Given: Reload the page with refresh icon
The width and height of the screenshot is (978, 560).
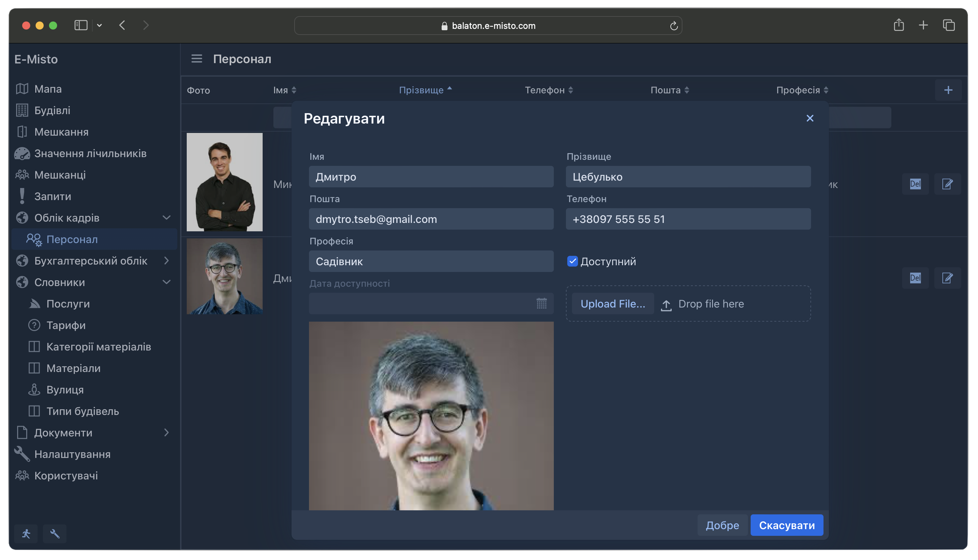Looking at the screenshot, I should [673, 26].
